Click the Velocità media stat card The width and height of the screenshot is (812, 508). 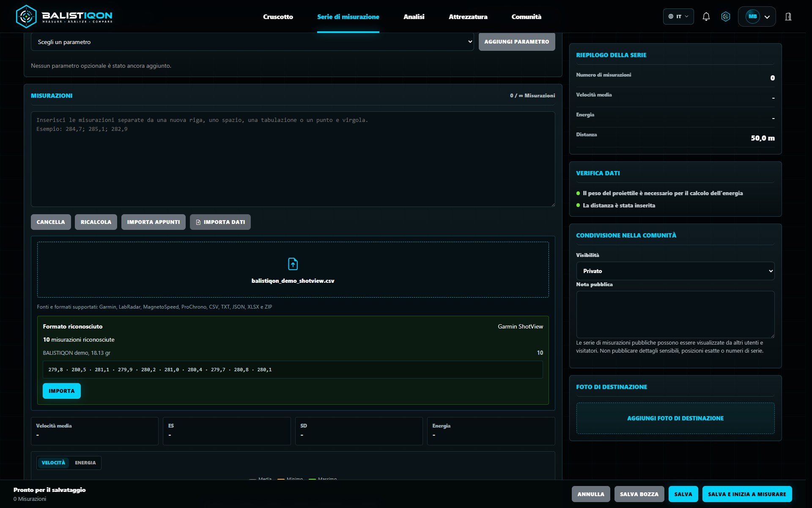(95, 431)
